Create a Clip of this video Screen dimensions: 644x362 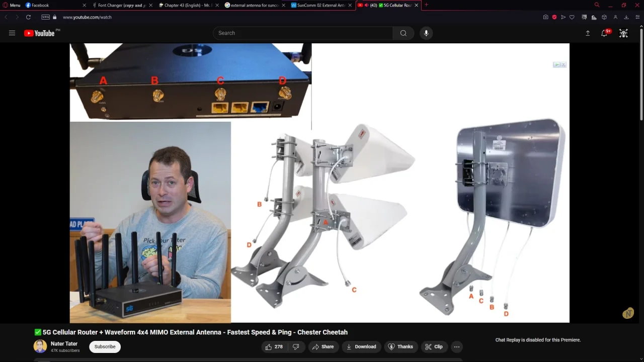pyautogui.click(x=434, y=346)
